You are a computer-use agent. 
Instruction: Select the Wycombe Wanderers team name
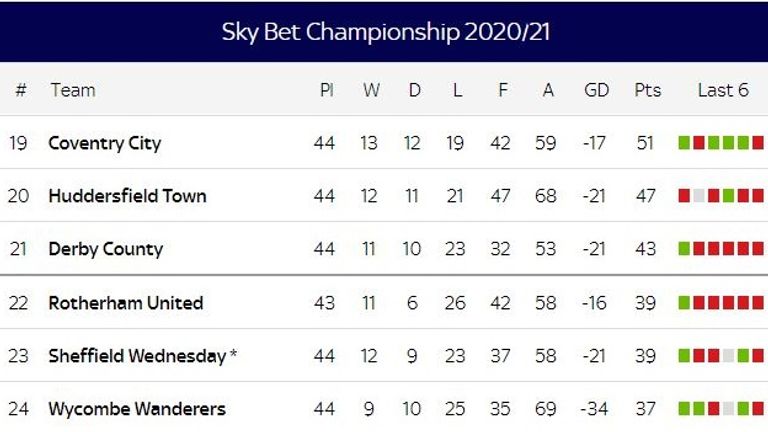137,409
